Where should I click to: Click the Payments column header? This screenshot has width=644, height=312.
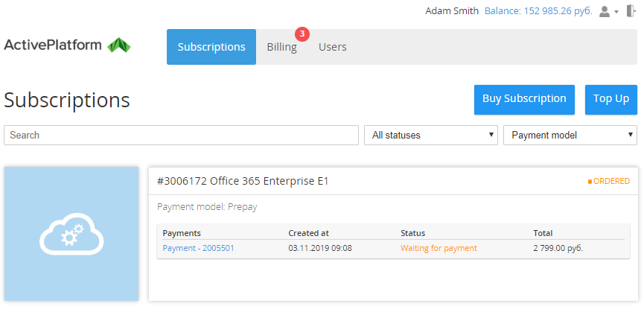(x=182, y=233)
